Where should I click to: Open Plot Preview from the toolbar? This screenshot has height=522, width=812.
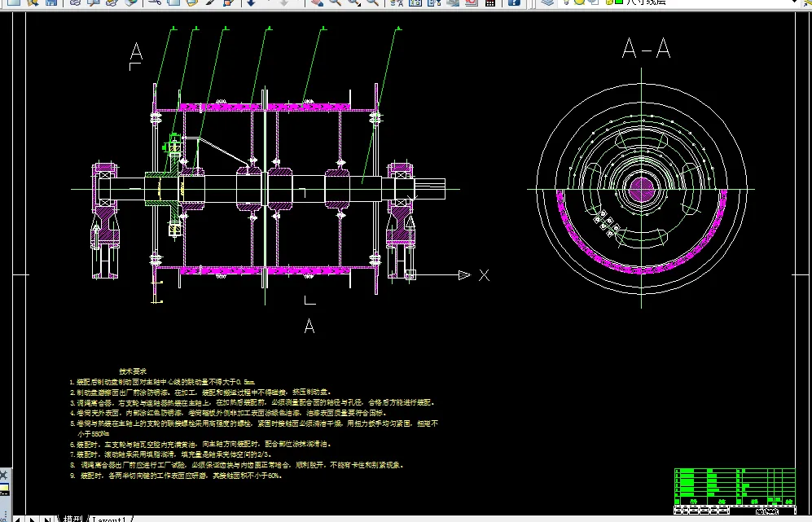(94, 2)
